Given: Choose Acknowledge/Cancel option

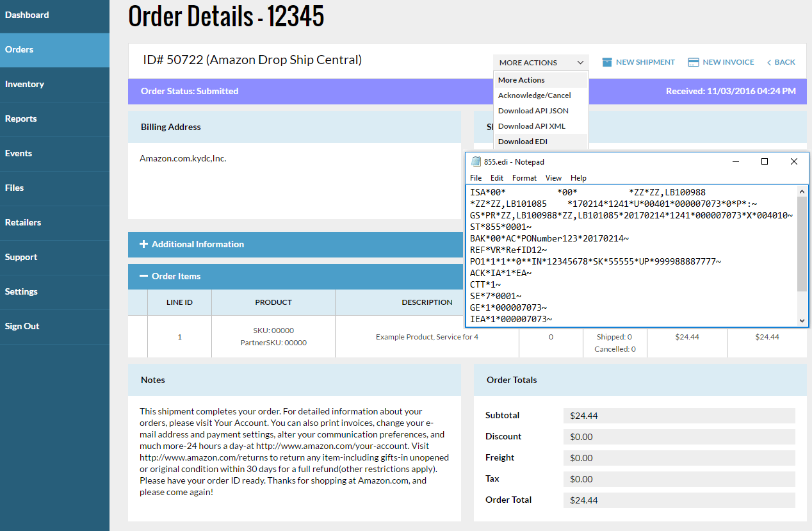Looking at the screenshot, I should pos(534,95).
